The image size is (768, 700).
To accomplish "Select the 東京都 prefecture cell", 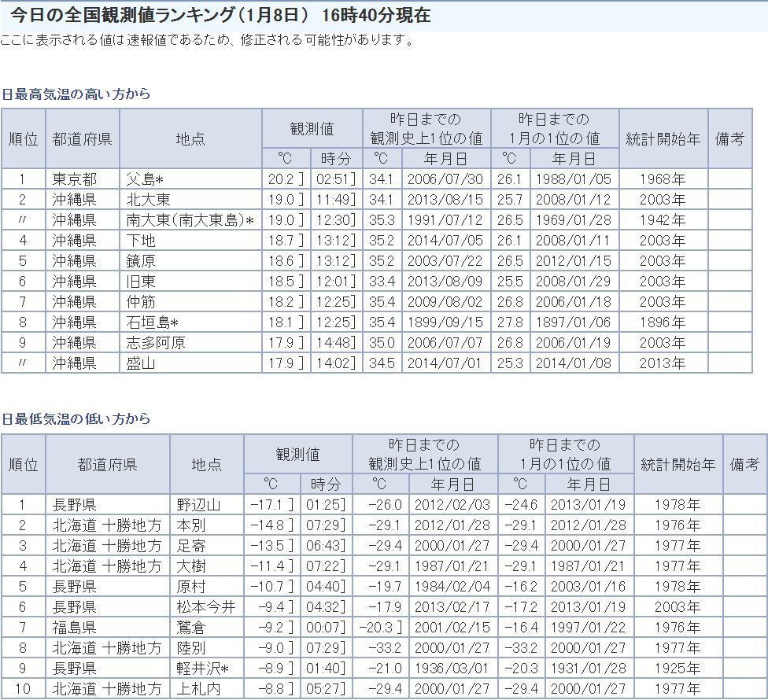I will (75, 179).
